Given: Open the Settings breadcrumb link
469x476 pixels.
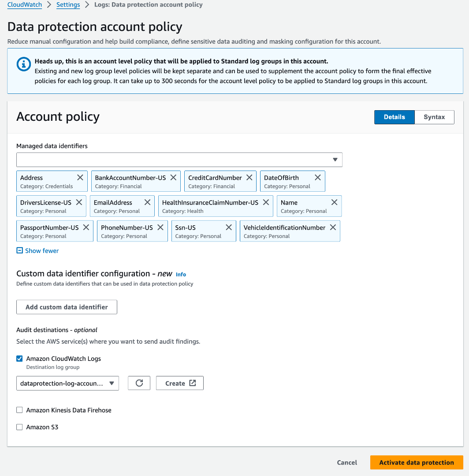Looking at the screenshot, I should pos(68,4).
